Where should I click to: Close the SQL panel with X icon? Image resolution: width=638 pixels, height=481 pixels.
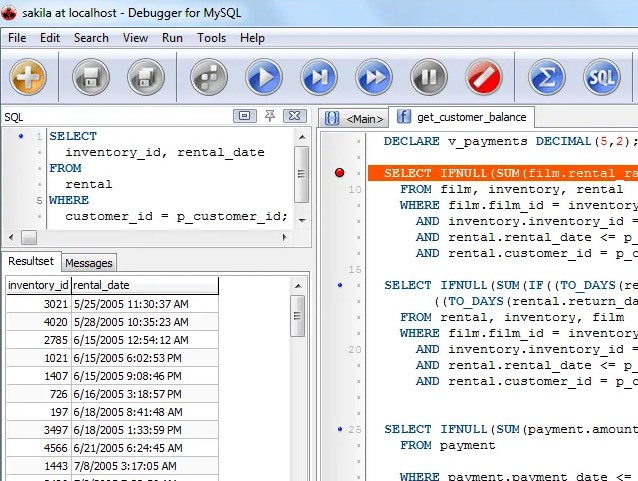click(294, 116)
